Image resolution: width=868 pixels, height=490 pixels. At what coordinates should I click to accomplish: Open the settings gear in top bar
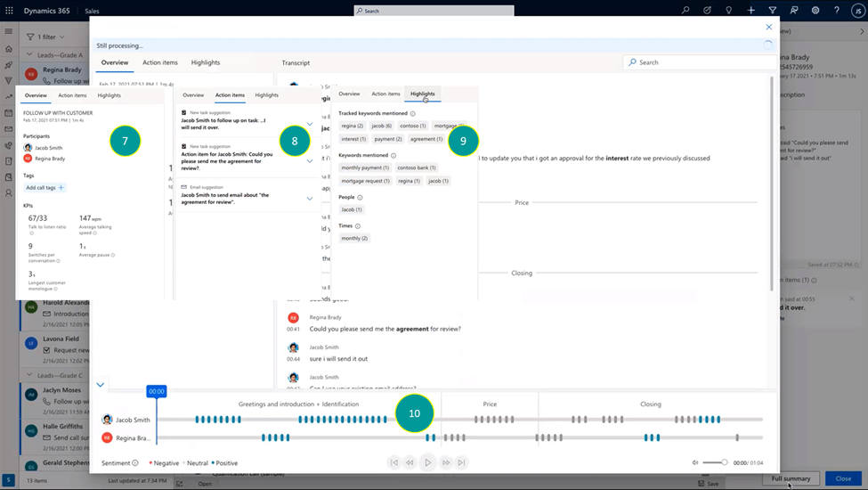coord(815,11)
